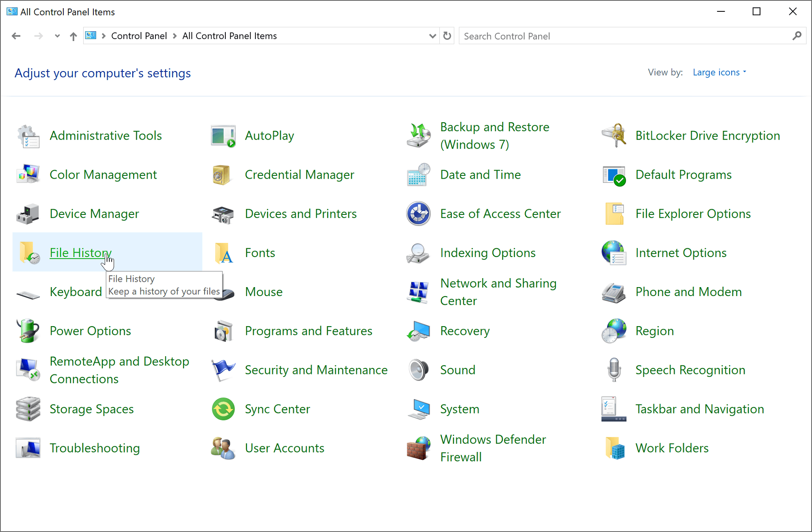Image resolution: width=812 pixels, height=532 pixels.
Task: Click the Internet Options globe icon
Action: click(x=614, y=253)
